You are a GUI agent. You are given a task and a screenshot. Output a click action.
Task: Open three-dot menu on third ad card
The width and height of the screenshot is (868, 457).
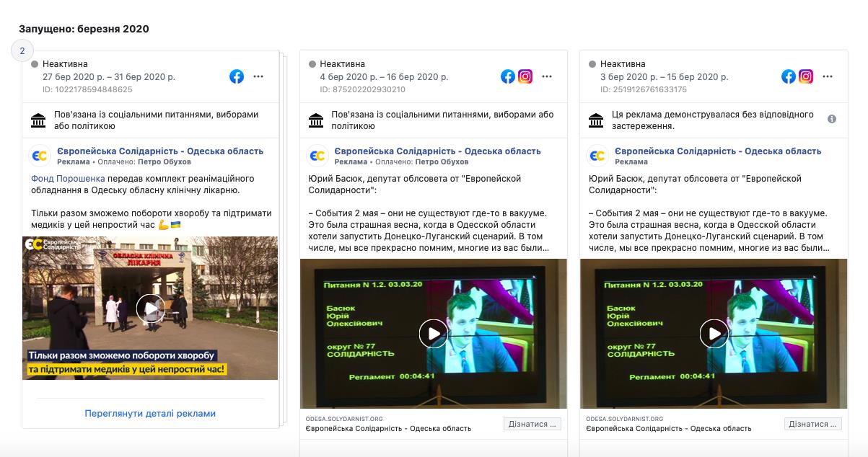click(x=828, y=76)
